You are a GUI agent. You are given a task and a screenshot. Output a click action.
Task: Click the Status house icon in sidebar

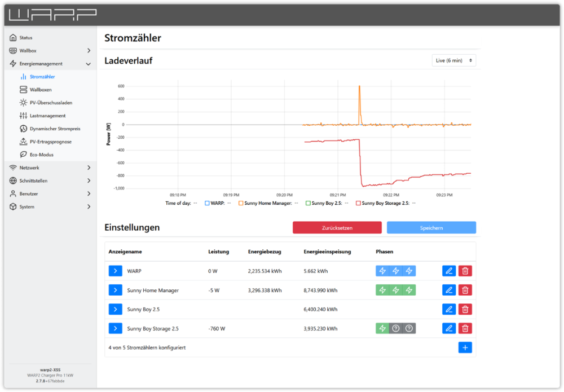click(x=13, y=38)
